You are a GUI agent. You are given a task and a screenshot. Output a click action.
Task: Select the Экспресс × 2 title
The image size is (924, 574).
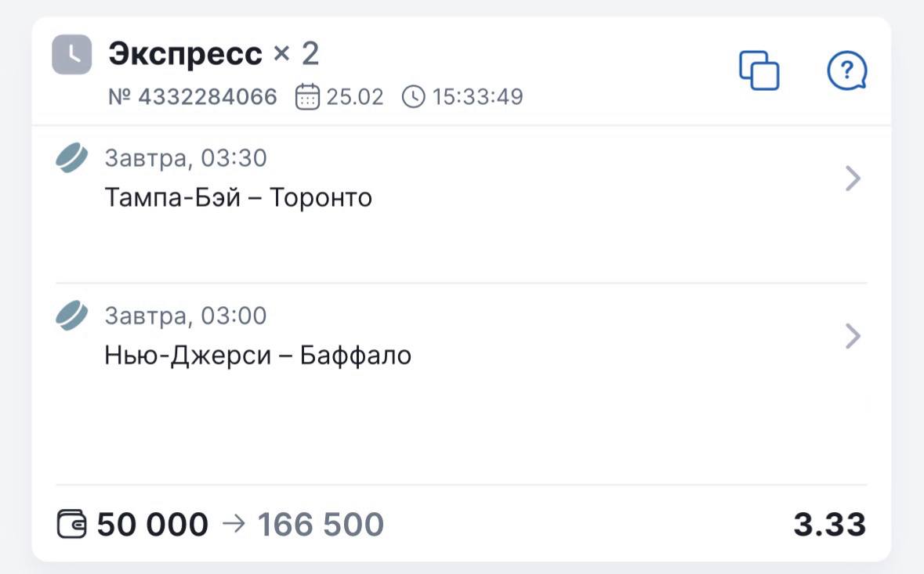pos(214,54)
